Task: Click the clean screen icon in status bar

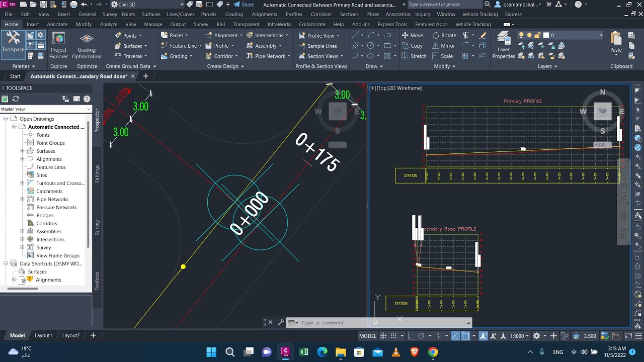Action: (628, 336)
